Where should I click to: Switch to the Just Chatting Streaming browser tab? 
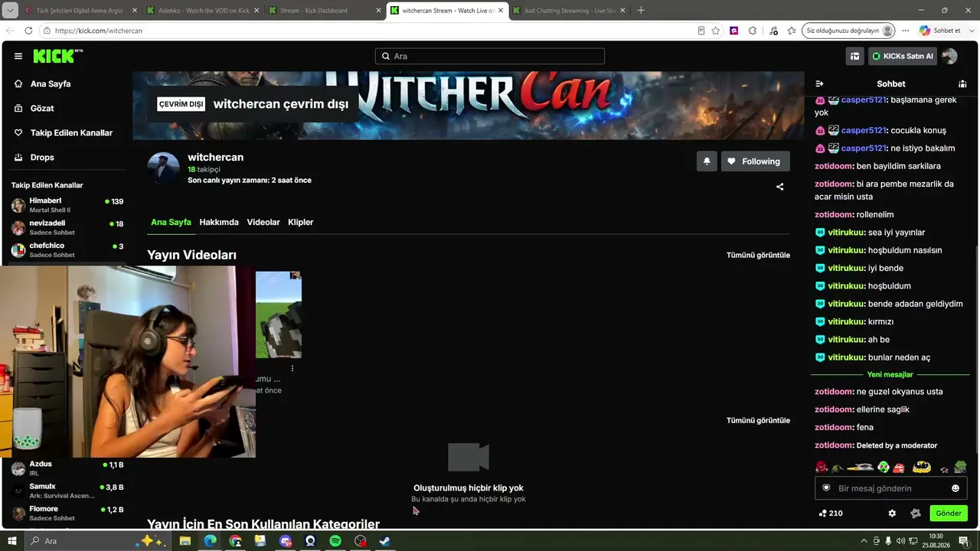pos(568,11)
